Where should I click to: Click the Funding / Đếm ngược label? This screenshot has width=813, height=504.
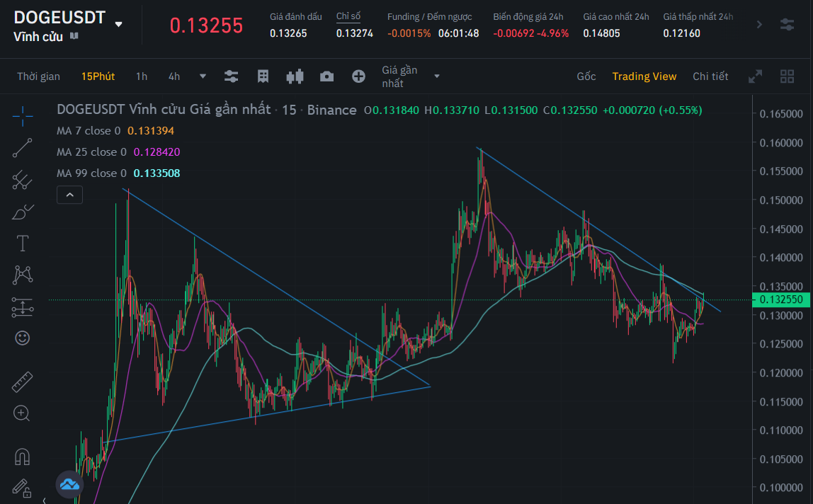coord(429,16)
